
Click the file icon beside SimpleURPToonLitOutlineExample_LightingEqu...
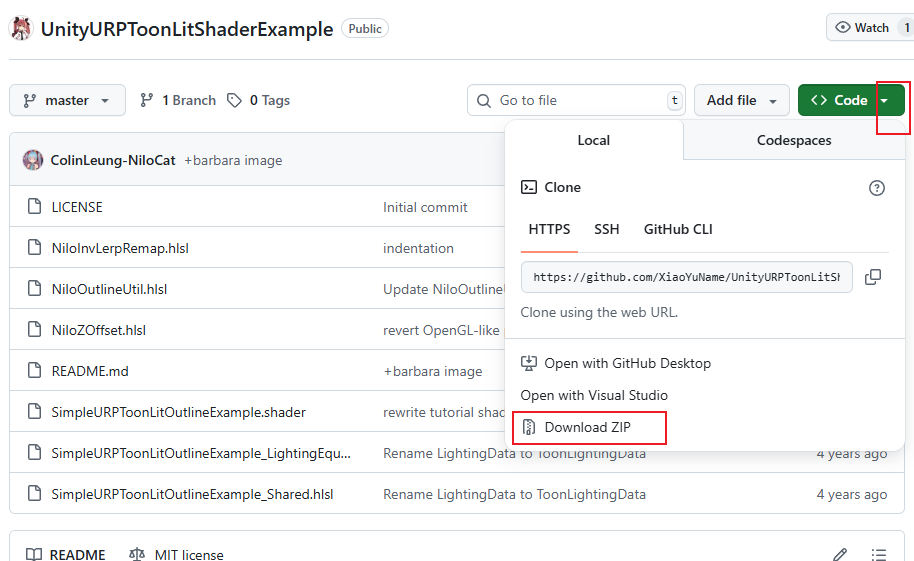(x=34, y=452)
